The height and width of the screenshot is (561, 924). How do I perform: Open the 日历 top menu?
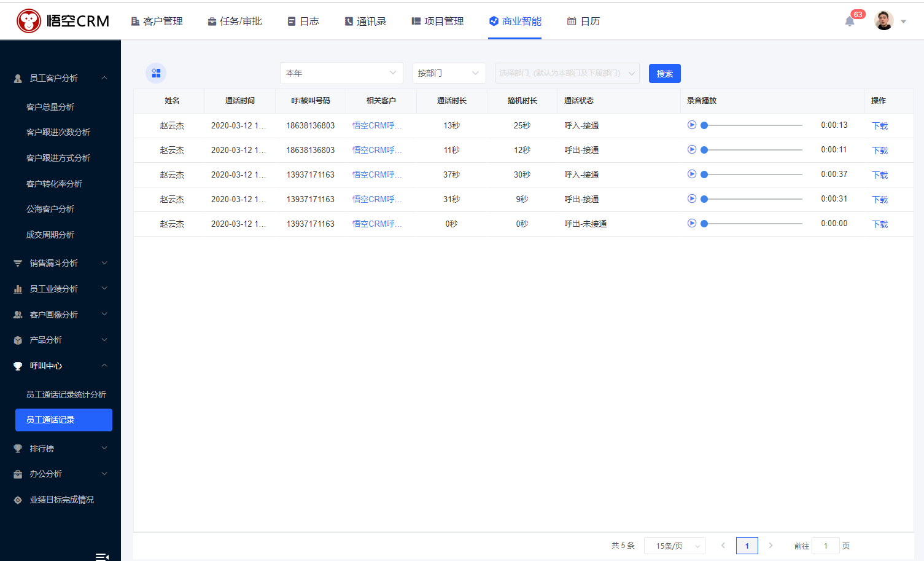[x=583, y=22]
